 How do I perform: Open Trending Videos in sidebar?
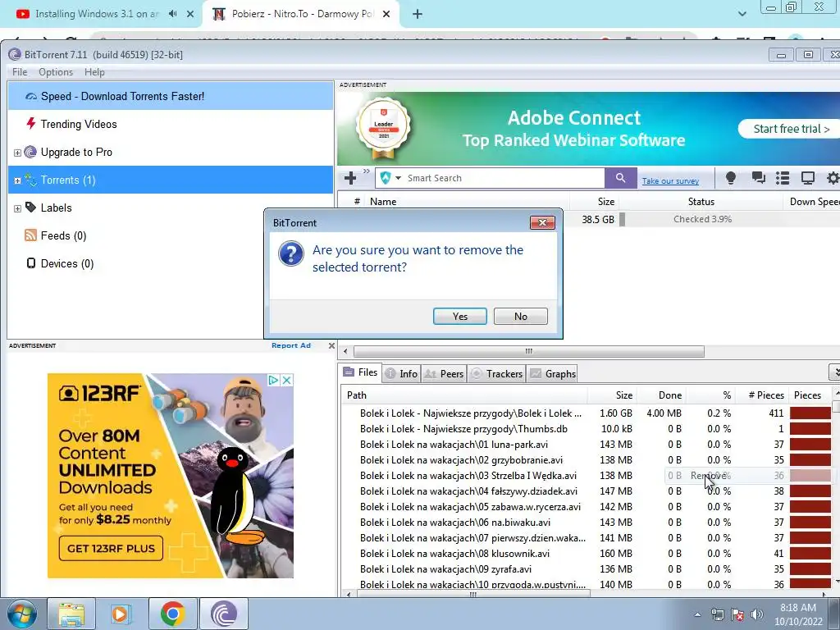coord(78,124)
